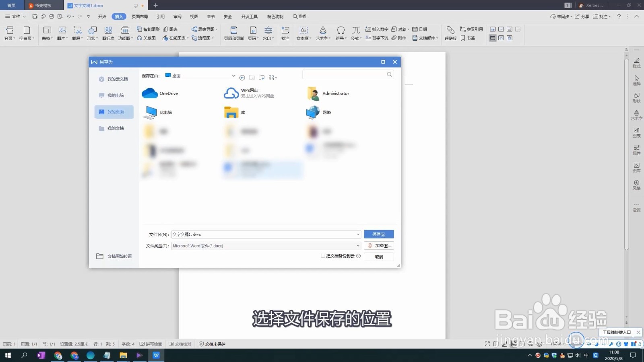The height and width of the screenshot is (362, 644).
Task: Open the 页面布局 ribbon tab
Action: [x=139, y=16]
